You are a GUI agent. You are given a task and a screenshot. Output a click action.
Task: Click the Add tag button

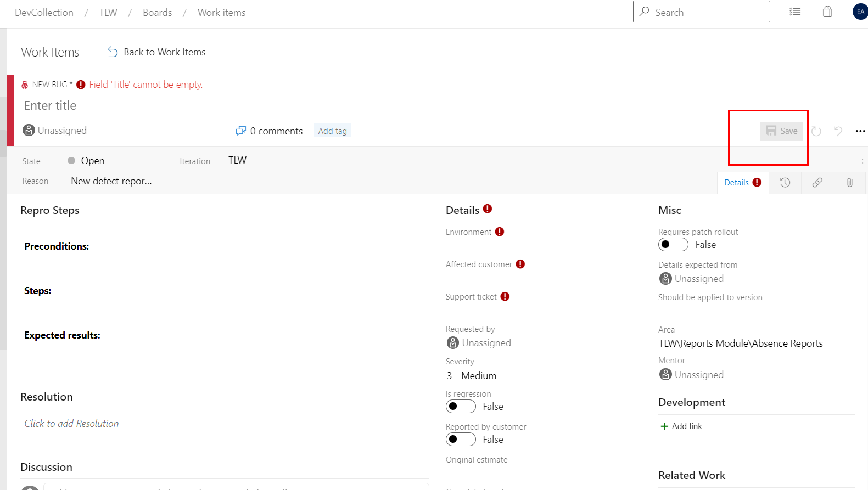click(x=332, y=131)
